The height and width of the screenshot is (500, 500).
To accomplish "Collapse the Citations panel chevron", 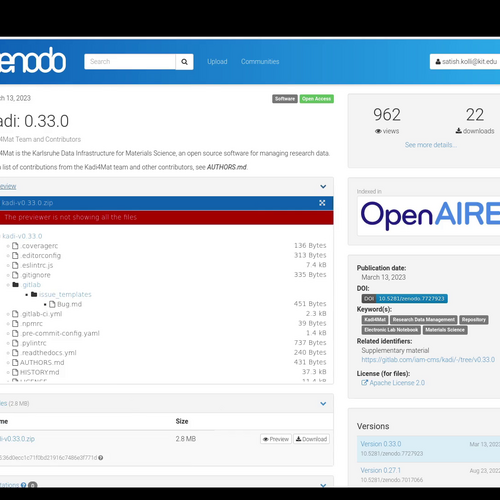I will (x=323, y=485).
